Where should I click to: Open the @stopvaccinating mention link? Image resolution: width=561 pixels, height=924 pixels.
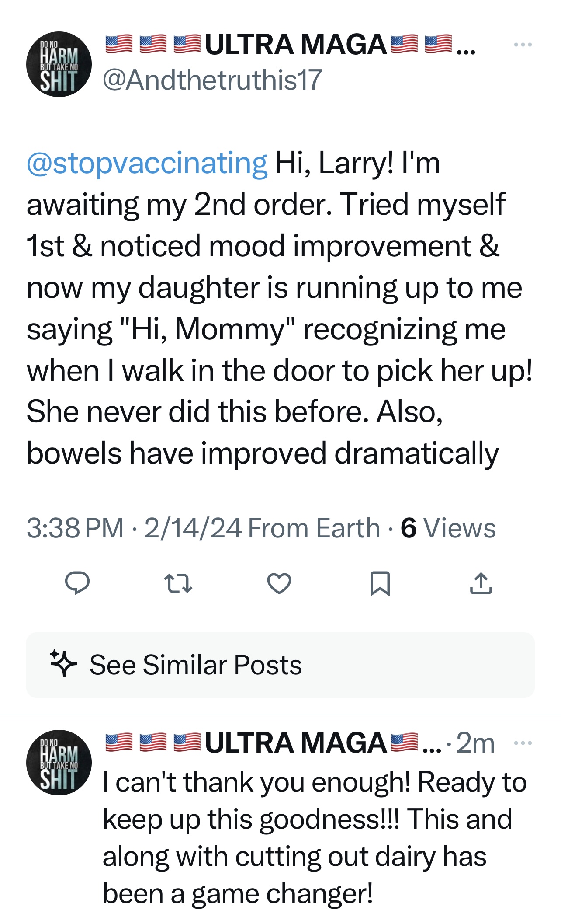[147, 163]
